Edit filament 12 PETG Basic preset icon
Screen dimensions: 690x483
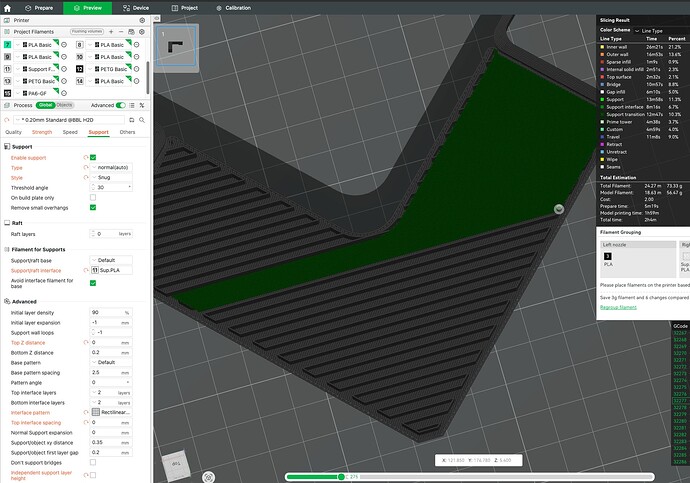click(136, 69)
